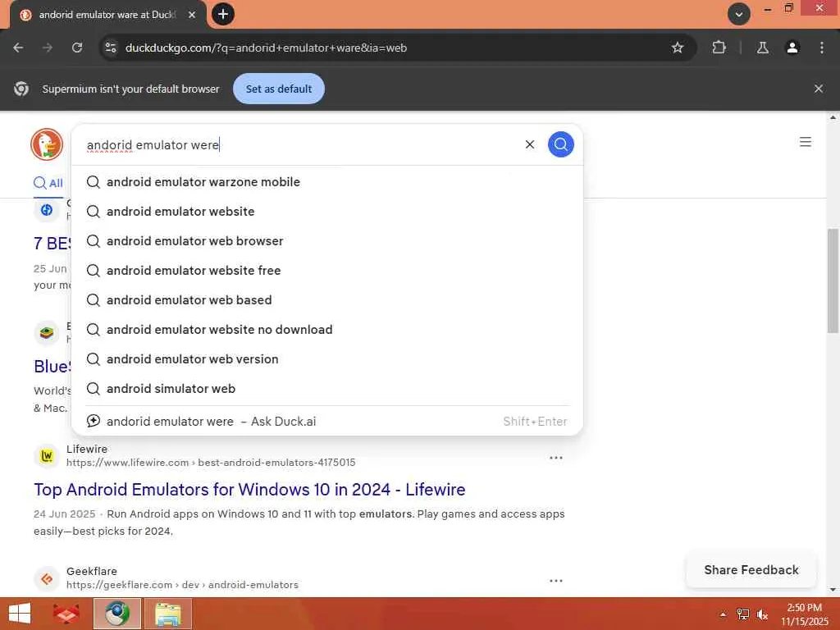Choose suggestion android simulator web

pos(326,388)
